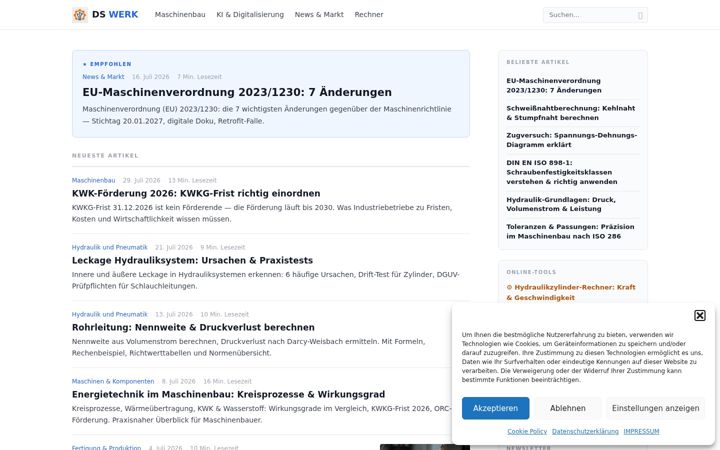Click Hydraulik und Pneumatik category above Leckage article
The width and height of the screenshot is (720, 450).
pyautogui.click(x=110, y=248)
